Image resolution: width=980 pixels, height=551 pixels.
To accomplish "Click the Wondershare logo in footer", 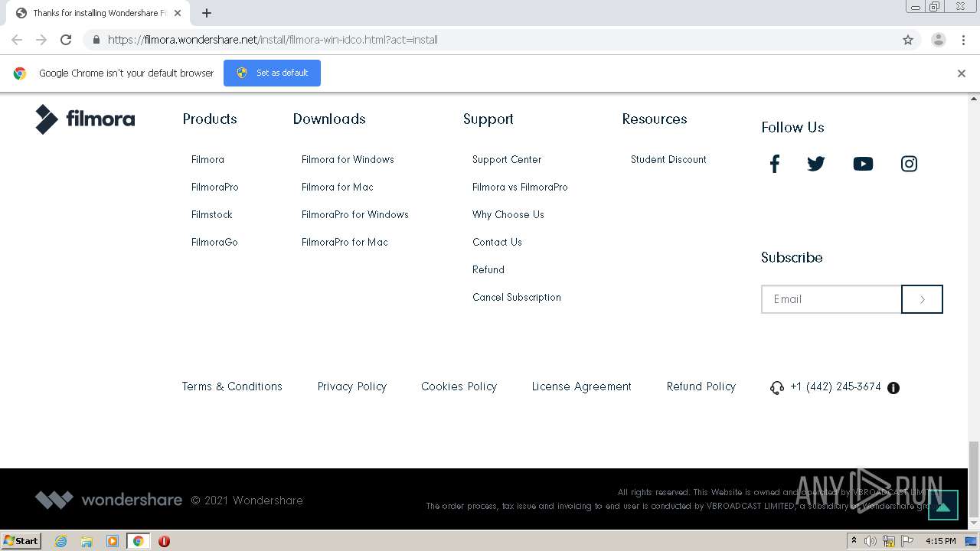I will click(x=109, y=500).
